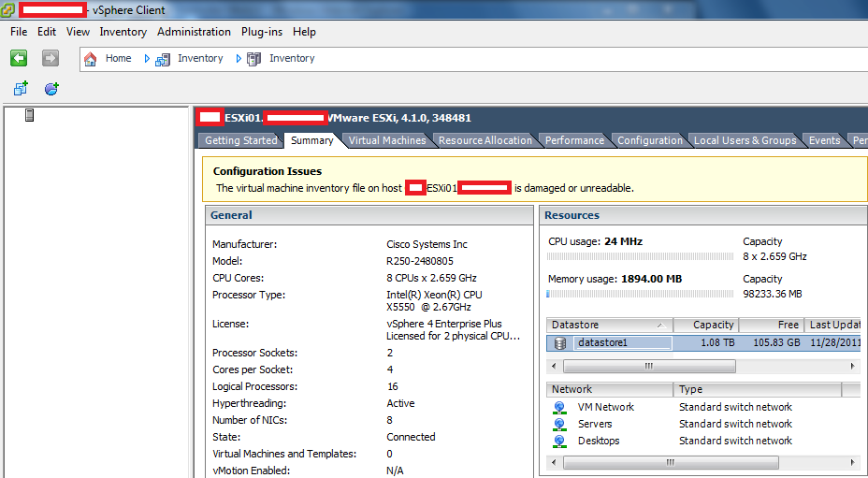Click the 105.83 GB free cell
This screenshot has width=868, height=478.
[x=776, y=343]
